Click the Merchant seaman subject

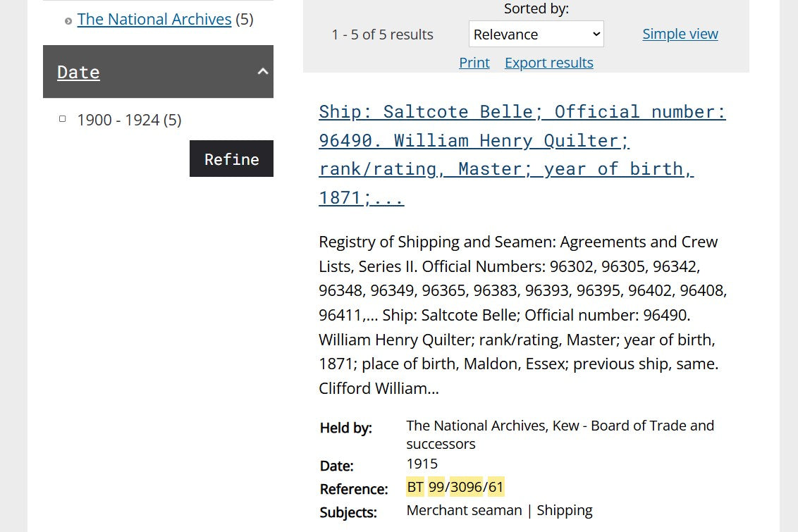pos(464,510)
